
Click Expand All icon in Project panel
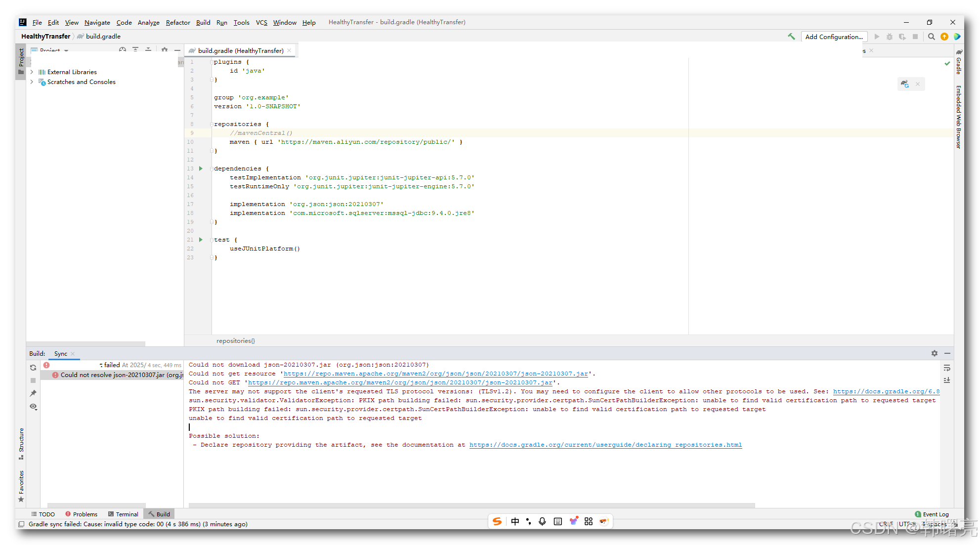point(135,50)
